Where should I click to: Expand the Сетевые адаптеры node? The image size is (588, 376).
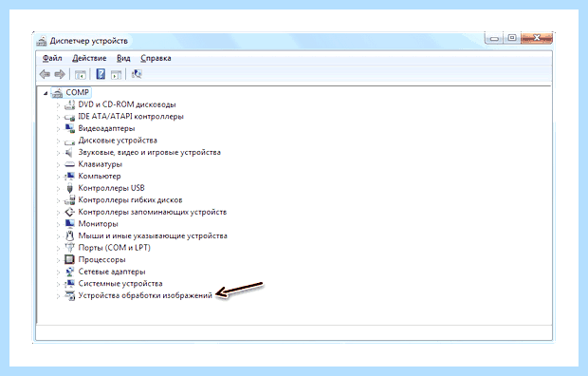coord(58,273)
